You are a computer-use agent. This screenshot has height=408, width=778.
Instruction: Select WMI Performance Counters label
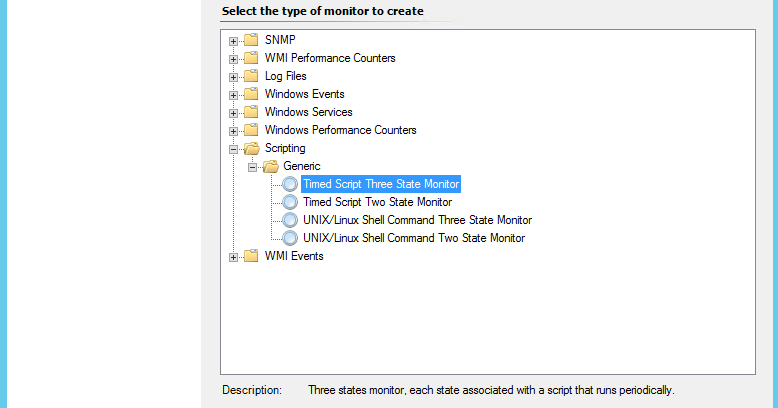(330, 58)
